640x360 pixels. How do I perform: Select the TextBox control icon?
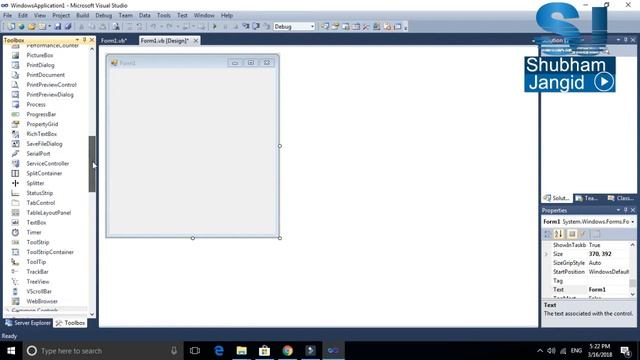click(16, 222)
